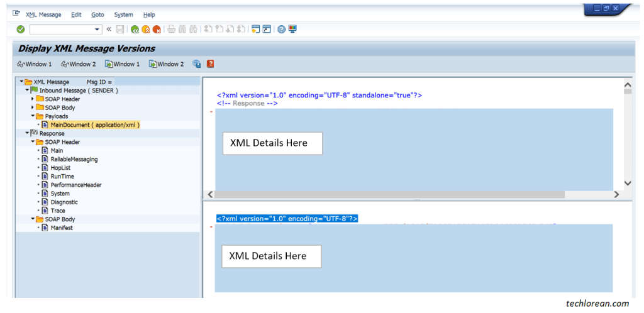This screenshot has width=644, height=313.
Task: Click the Window 2 download button
Action: click(x=166, y=64)
